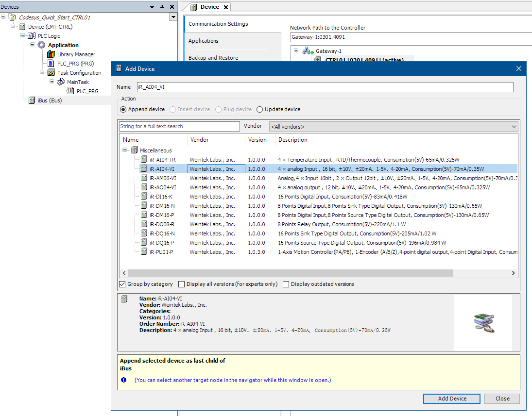Click the PLC Logic icon
This screenshot has width=532, height=416.
coord(32,36)
